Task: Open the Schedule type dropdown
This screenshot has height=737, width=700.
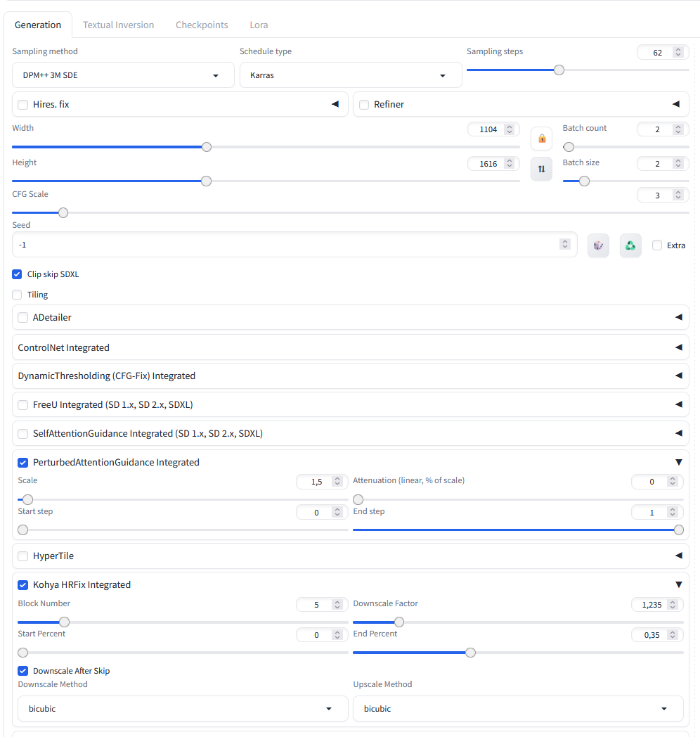Action: click(351, 75)
